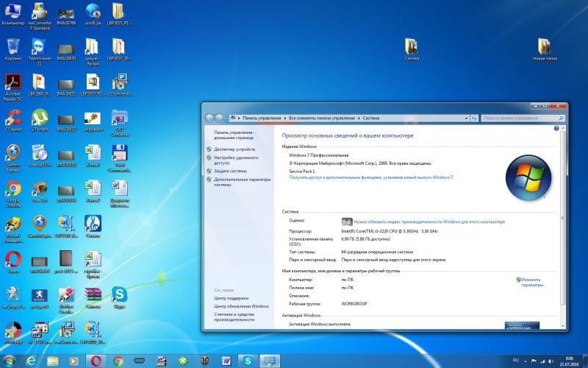Screen dimensions: 588x368
Task: Open Центр обновления Windows link
Action: (x=241, y=305)
